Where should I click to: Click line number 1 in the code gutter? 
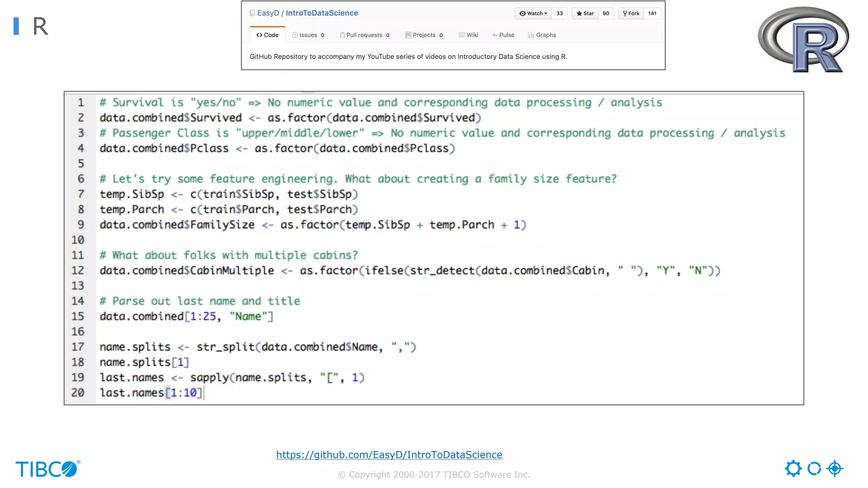tap(81, 103)
